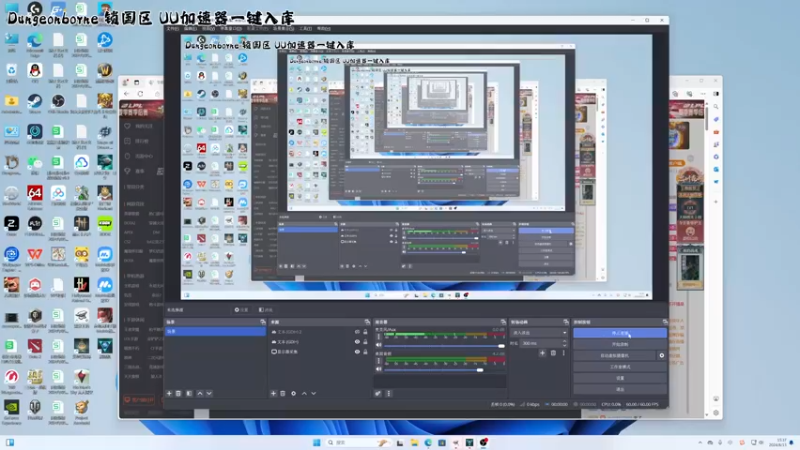Screen dimensions: 800x450
Task: Pop out the Scenes dock panel
Action: click(263, 322)
